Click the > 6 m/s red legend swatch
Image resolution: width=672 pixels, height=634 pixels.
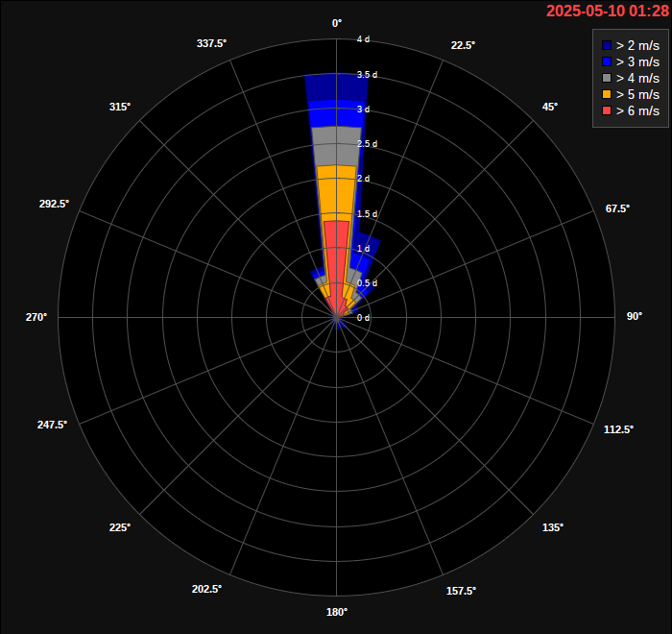tap(607, 110)
